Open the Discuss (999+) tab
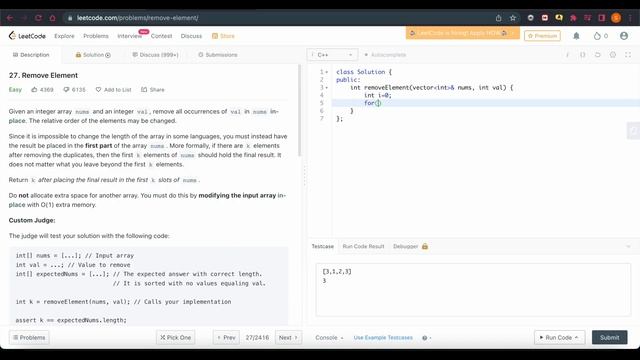Screen dimensions: 640x360 156,55
